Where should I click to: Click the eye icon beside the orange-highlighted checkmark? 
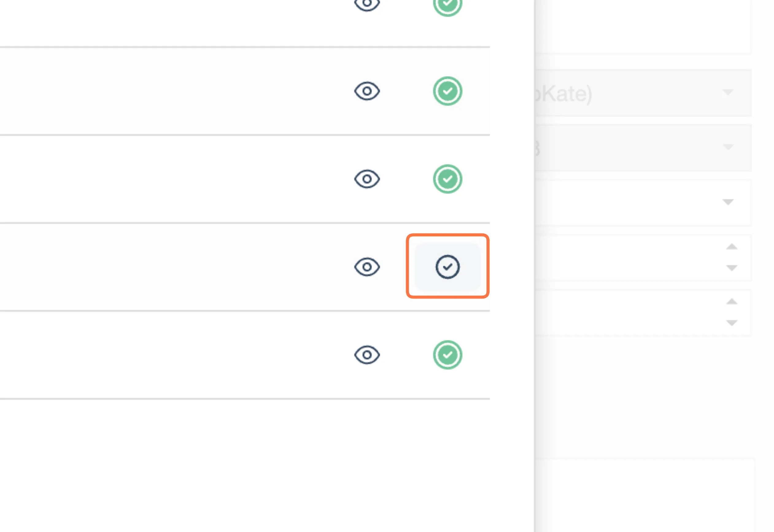(367, 267)
